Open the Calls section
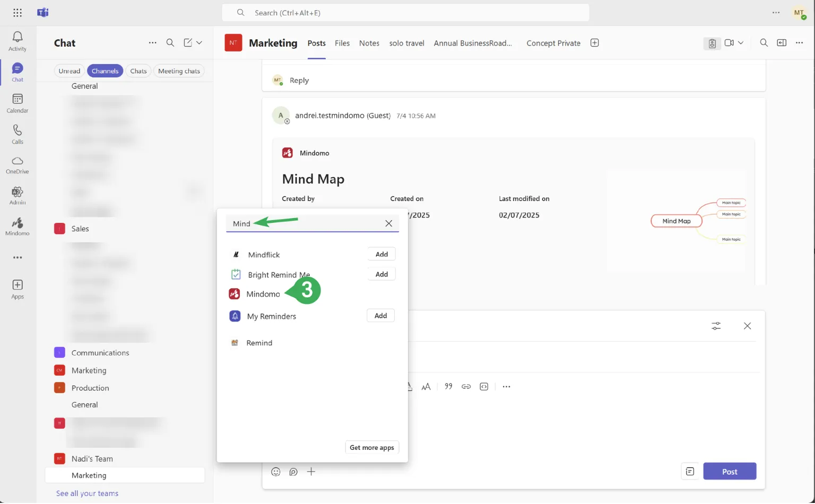Image resolution: width=815 pixels, height=504 pixels. point(18,134)
